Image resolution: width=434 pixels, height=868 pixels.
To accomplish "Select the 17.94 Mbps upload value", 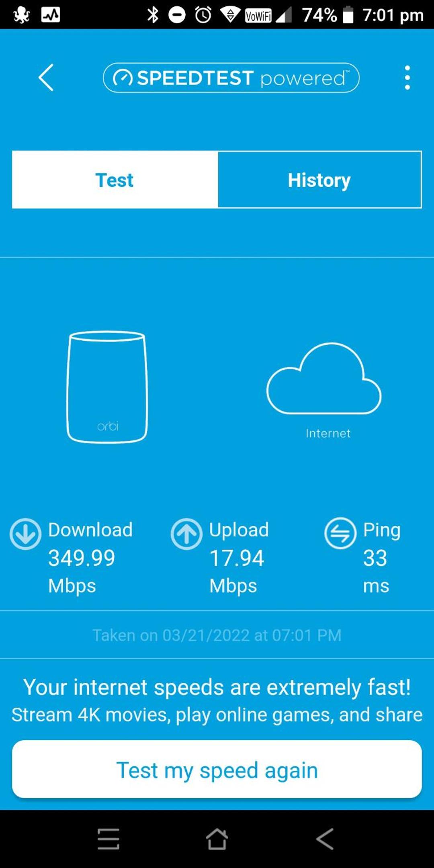I will (237, 571).
